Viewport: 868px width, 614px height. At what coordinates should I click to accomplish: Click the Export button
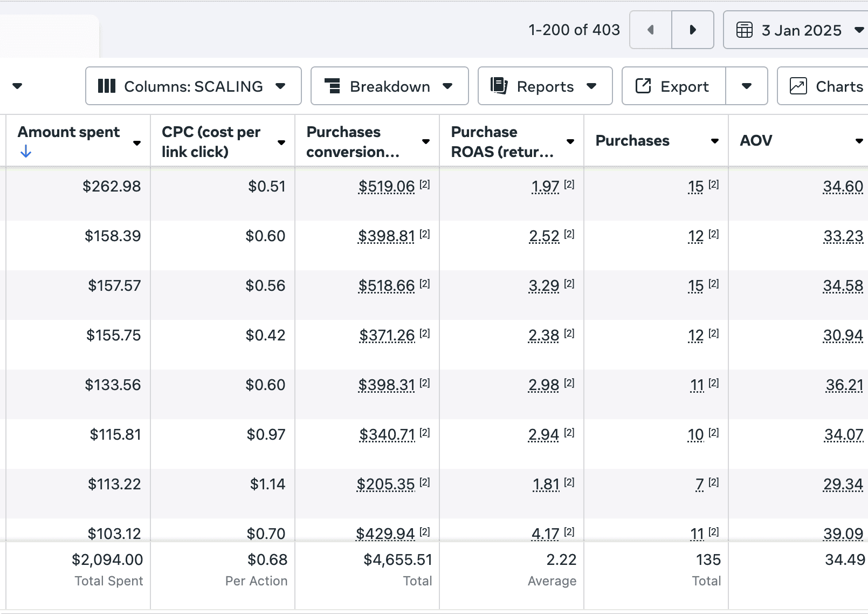[x=674, y=86]
